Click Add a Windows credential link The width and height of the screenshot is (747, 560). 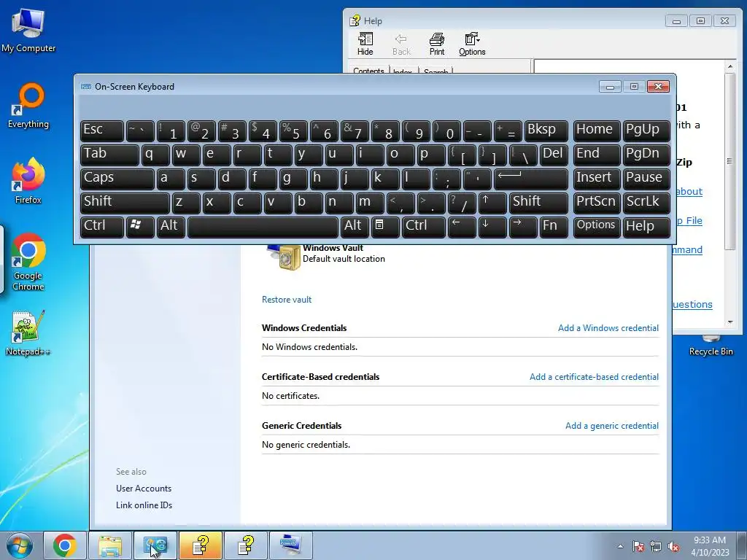tap(608, 327)
